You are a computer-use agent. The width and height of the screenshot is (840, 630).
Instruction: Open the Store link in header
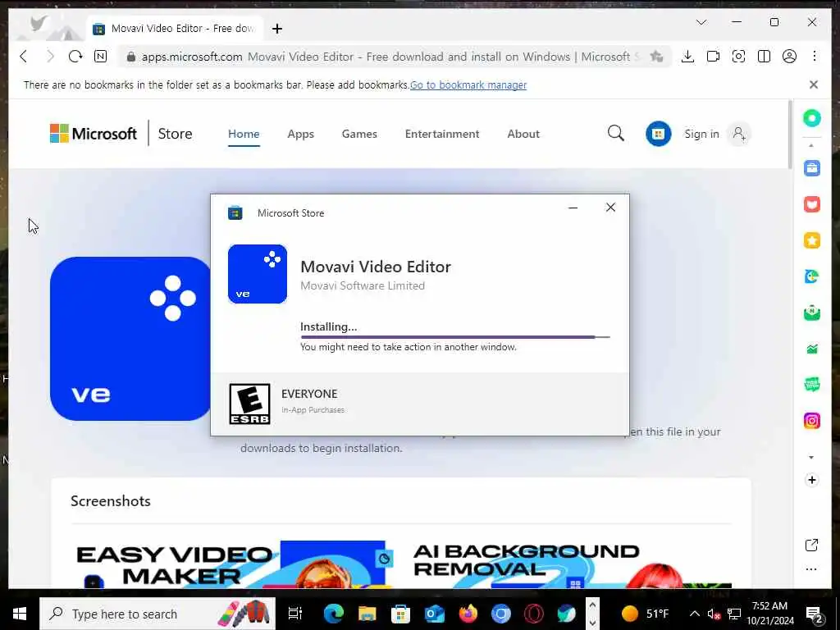click(x=175, y=134)
